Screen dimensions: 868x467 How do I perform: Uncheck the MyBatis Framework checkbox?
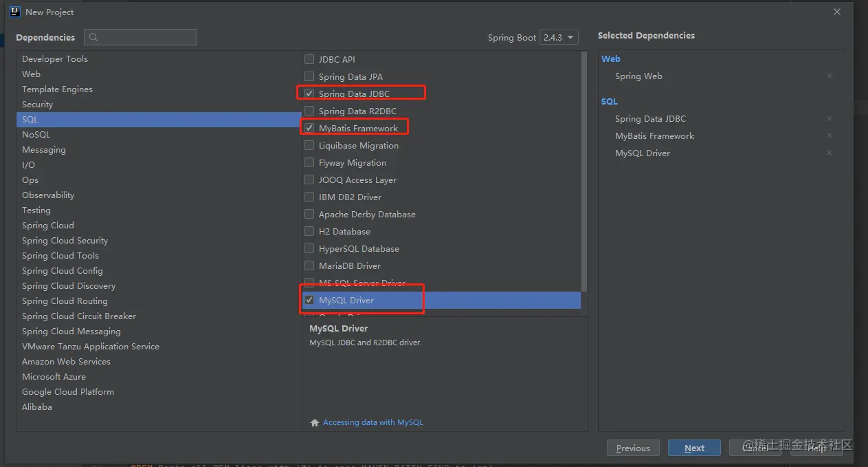pyautogui.click(x=309, y=128)
